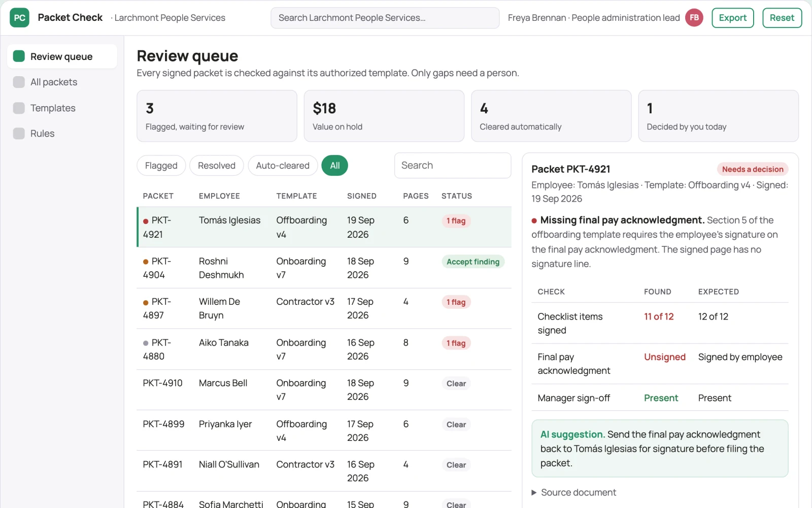Screen dimensions: 812x508
Task: Click employee name Aiko Tanaka
Action: [x=224, y=342]
